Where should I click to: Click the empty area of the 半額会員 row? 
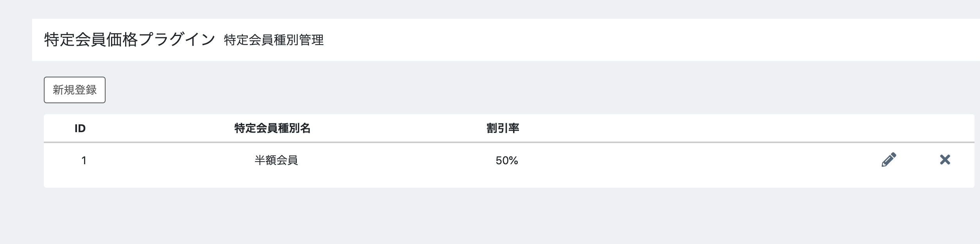(x=696, y=160)
